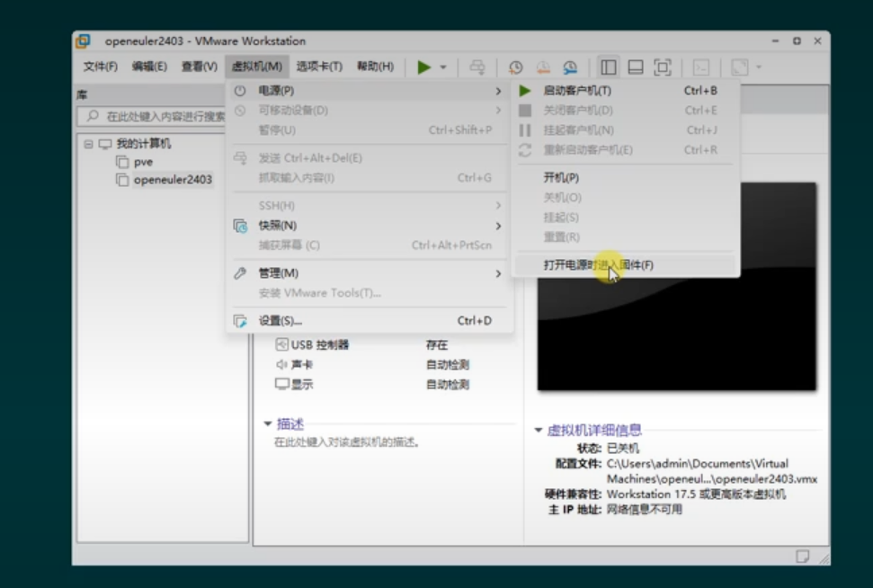Expand the 管理(M) submenu
The height and width of the screenshot is (588, 873).
[368, 272]
